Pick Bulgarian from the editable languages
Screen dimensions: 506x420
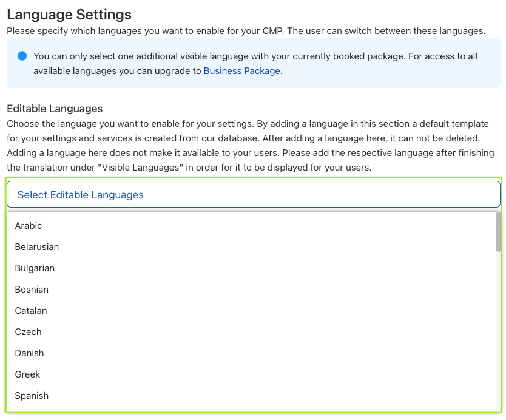coord(35,268)
